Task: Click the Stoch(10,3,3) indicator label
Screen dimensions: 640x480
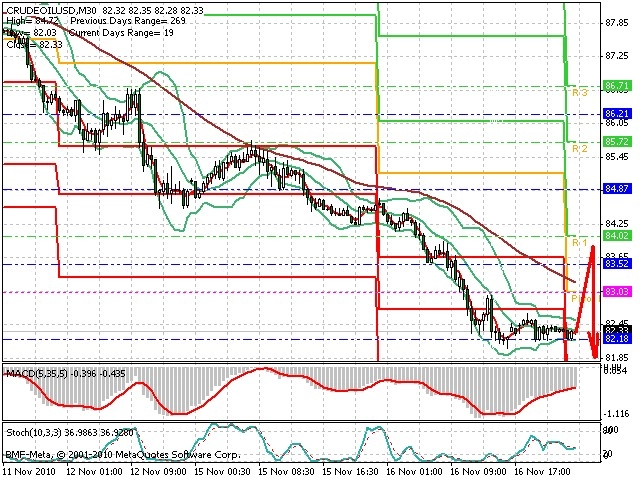Action: pos(33,432)
